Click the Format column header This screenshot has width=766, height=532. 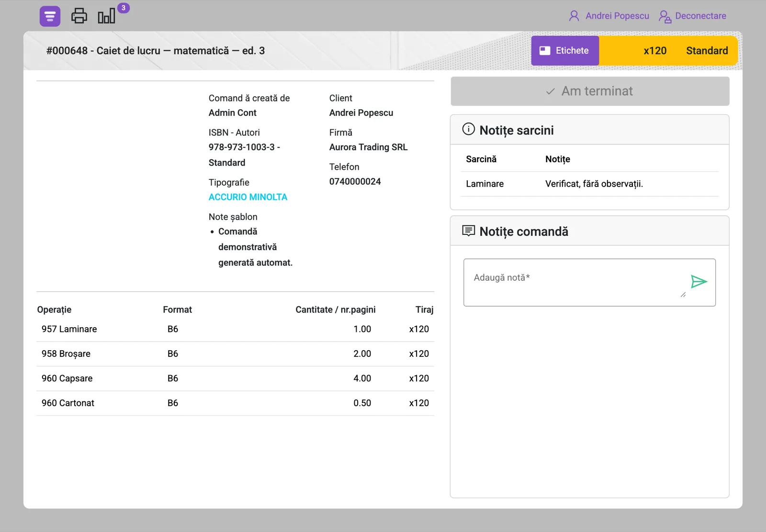click(177, 310)
